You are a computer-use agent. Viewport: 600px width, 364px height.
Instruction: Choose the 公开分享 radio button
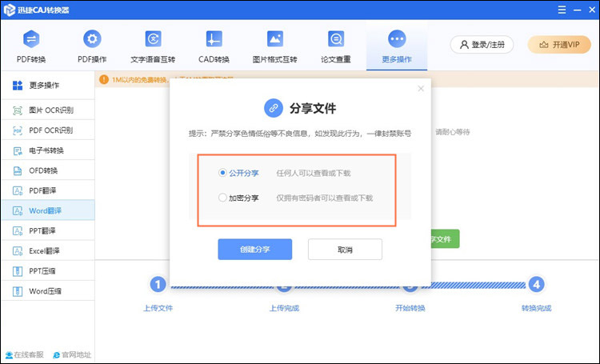pos(222,173)
